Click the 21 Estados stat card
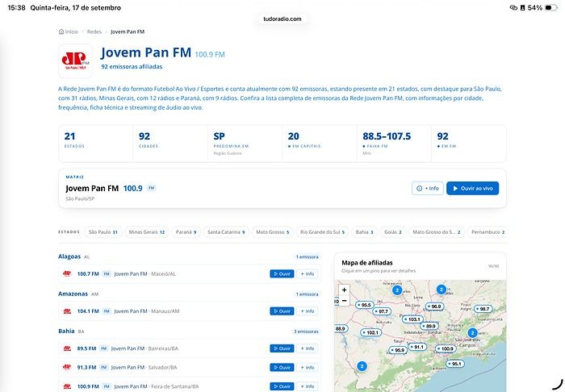 click(96, 144)
